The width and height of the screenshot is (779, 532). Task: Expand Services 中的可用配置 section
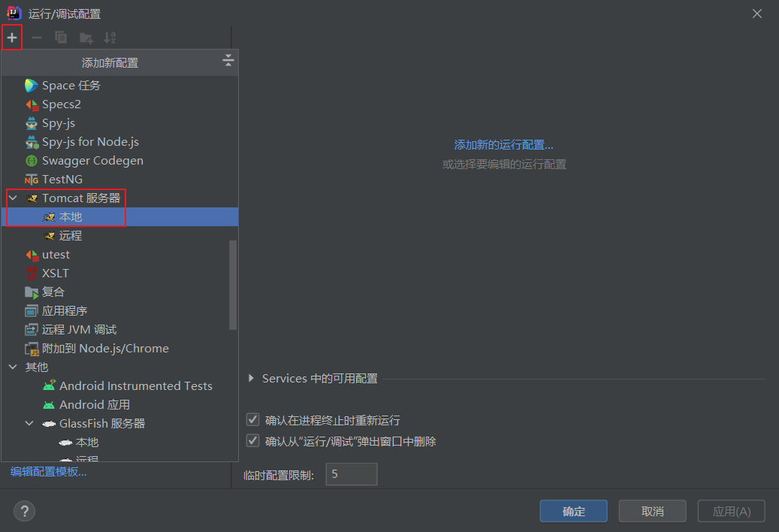252,379
